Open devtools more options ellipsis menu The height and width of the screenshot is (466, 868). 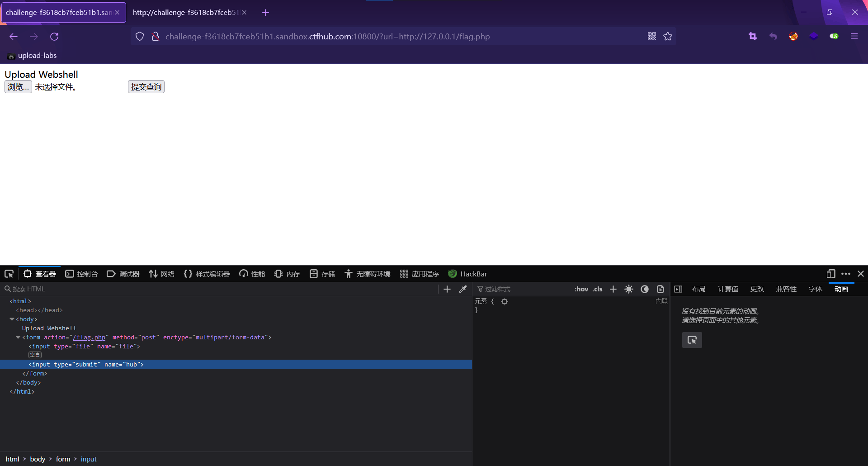click(x=846, y=274)
